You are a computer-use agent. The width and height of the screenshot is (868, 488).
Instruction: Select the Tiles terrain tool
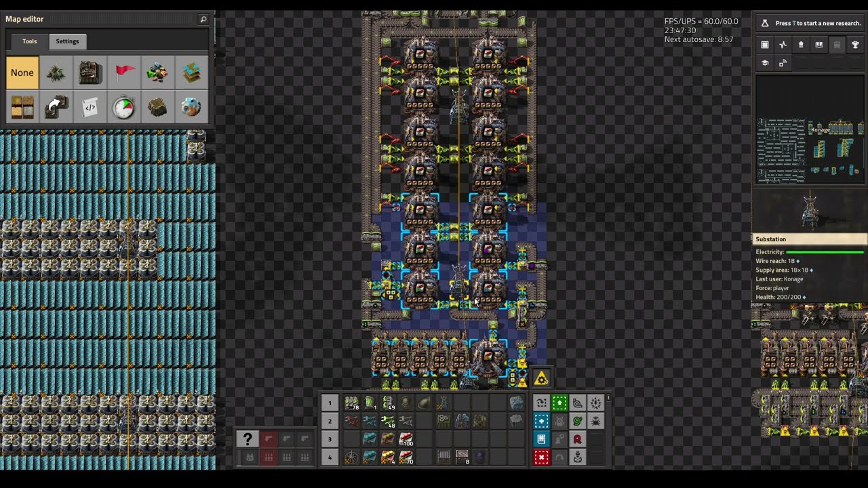[x=22, y=107]
